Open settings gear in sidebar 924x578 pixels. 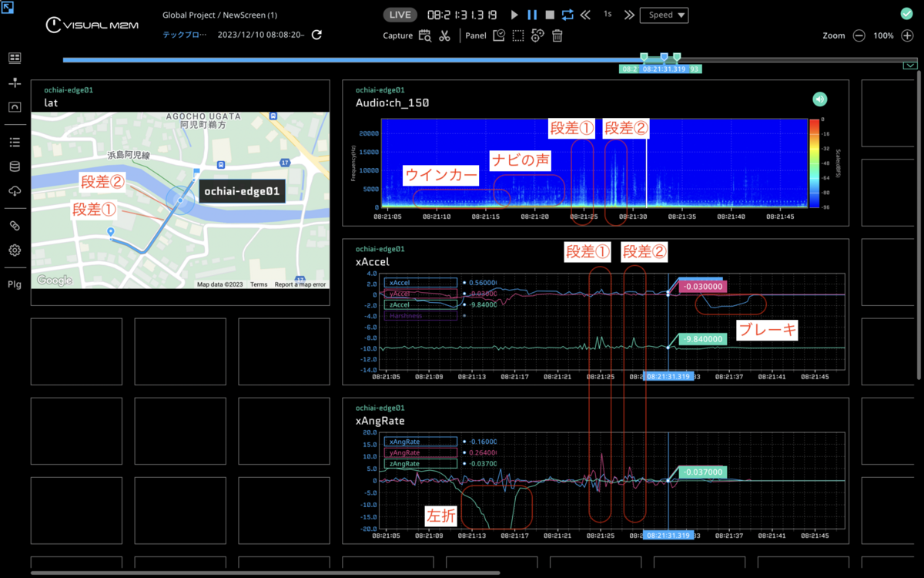click(15, 250)
